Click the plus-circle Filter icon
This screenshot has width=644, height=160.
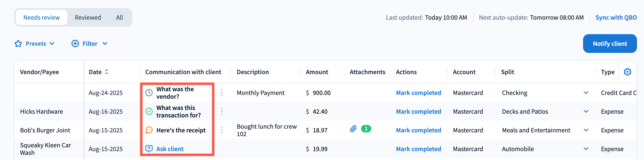(75, 44)
